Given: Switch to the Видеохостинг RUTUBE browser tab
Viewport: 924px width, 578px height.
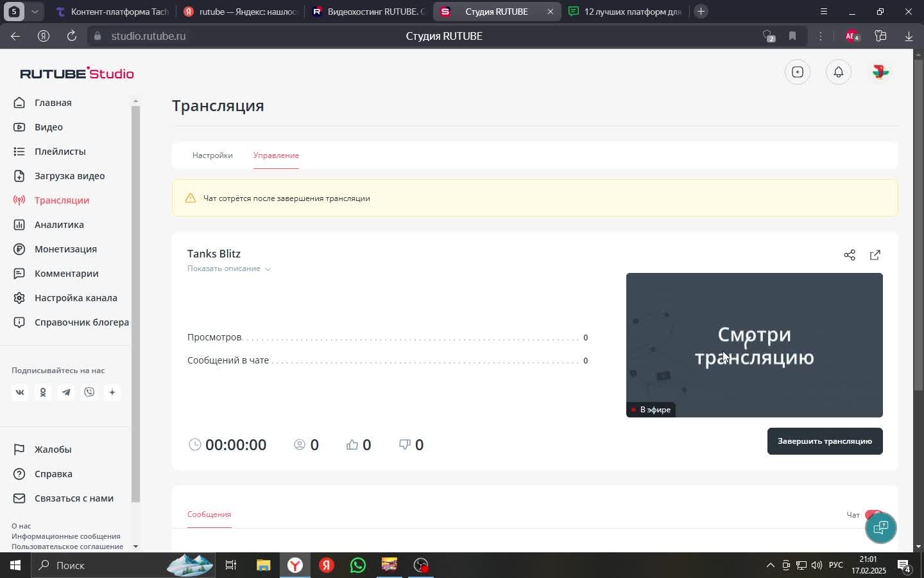Looking at the screenshot, I should pyautogui.click(x=368, y=12).
